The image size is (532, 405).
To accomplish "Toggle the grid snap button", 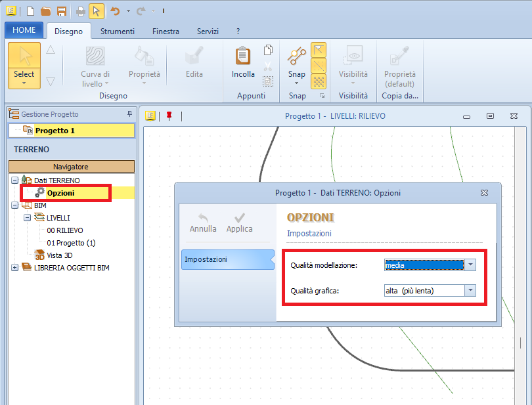I will [x=319, y=81].
